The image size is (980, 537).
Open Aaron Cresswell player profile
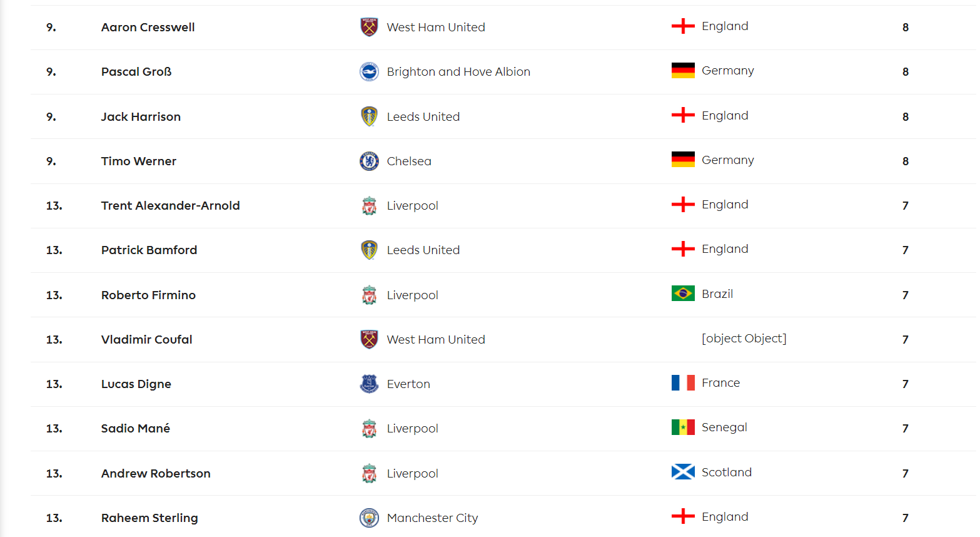tap(148, 27)
